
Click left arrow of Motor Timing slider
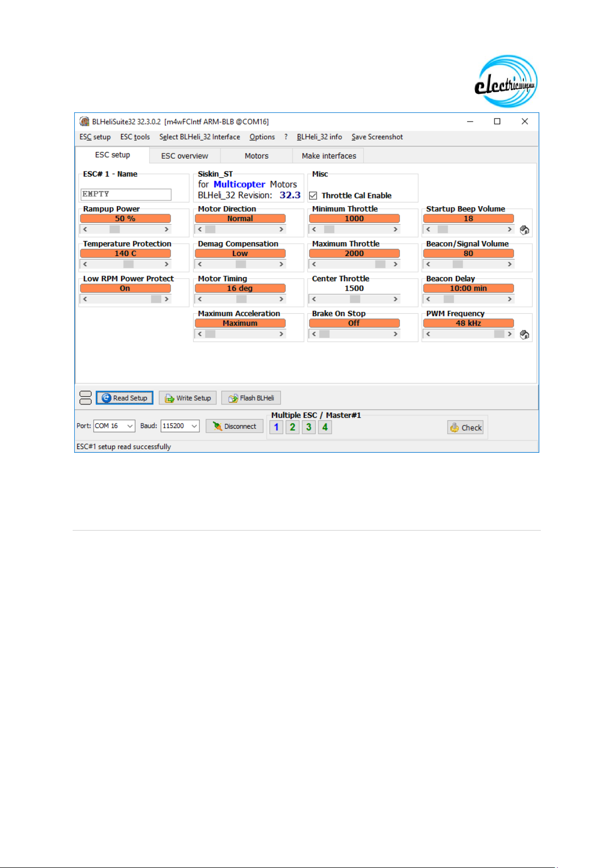[200, 299]
